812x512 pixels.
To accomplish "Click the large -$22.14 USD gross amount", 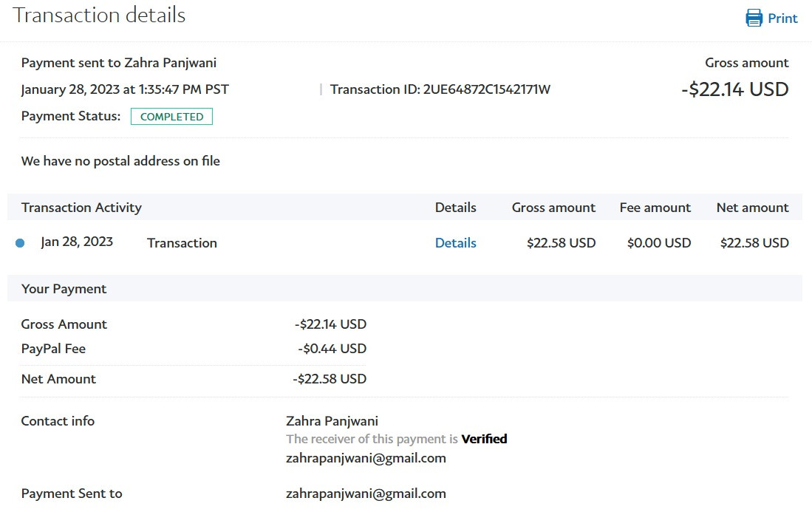I will (734, 90).
